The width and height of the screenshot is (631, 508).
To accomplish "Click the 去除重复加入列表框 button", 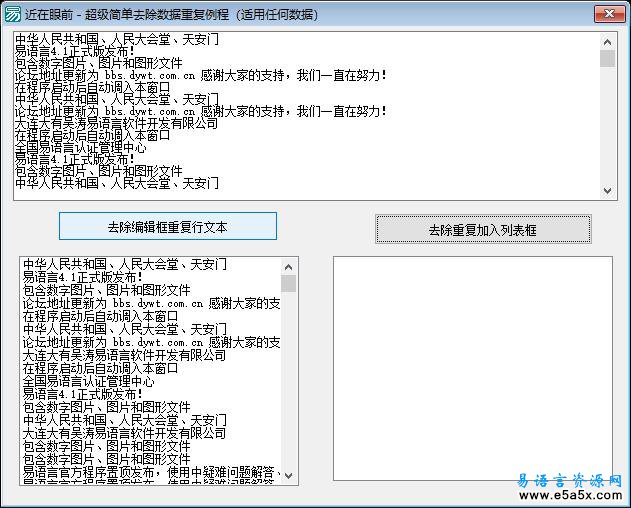I will pos(483,230).
